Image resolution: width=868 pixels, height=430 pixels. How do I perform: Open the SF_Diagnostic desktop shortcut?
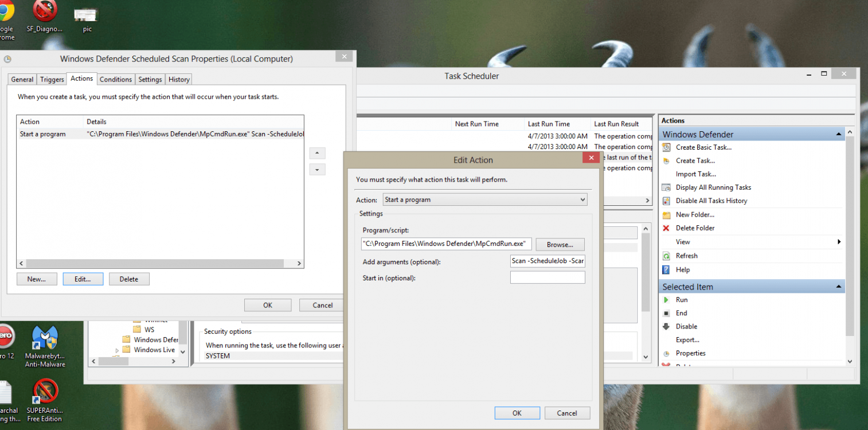[45, 17]
